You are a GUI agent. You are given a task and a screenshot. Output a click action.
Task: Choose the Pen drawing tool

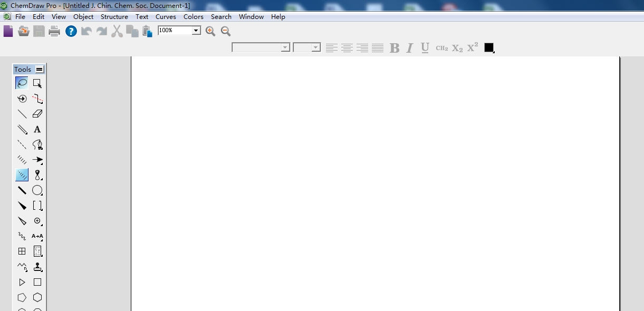[37, 144]
